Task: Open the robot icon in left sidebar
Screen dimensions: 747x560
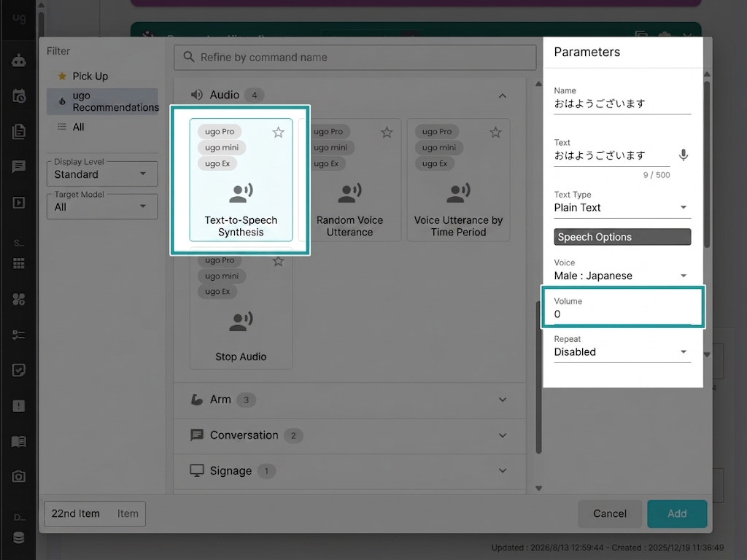Action: 18,61
